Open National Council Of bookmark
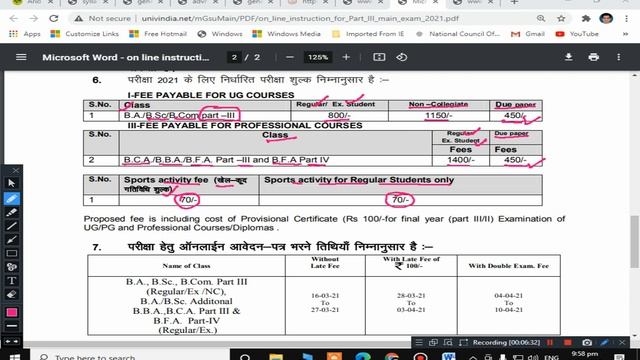Image resolution: width=640 pixels, height=360 pixels. pyautogui.click(x=458, y=34)
